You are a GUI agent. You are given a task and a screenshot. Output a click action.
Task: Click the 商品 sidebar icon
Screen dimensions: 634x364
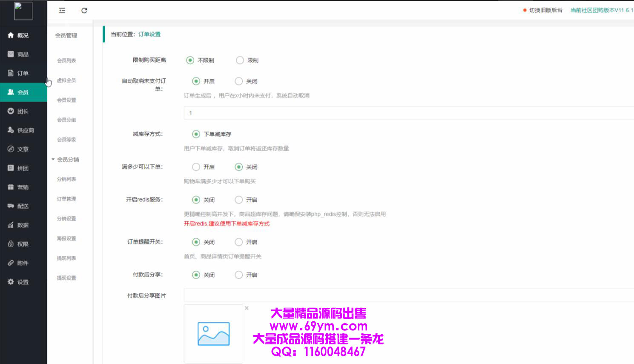pyautogui.click(x=11, y=54)
